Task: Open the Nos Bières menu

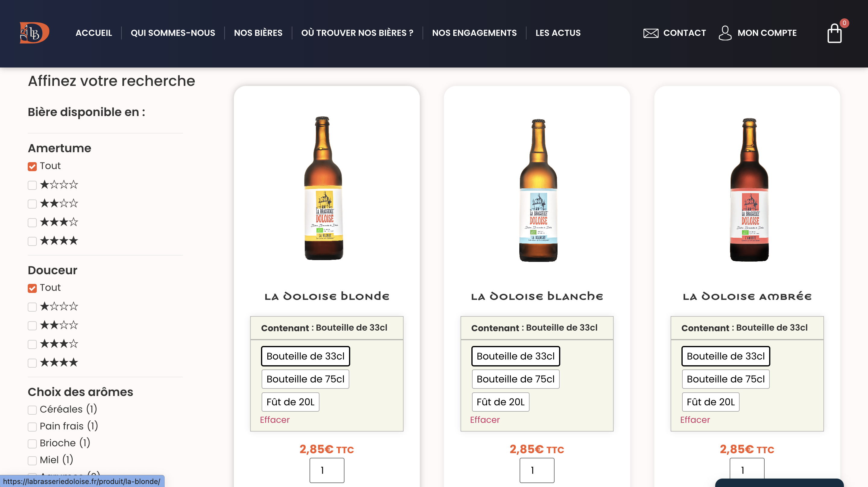Action: (258, 33)
